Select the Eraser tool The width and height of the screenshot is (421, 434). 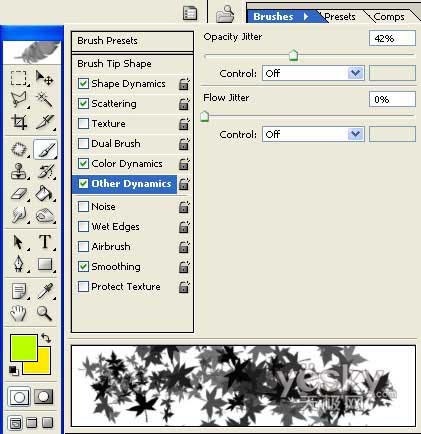click(19, 194)
